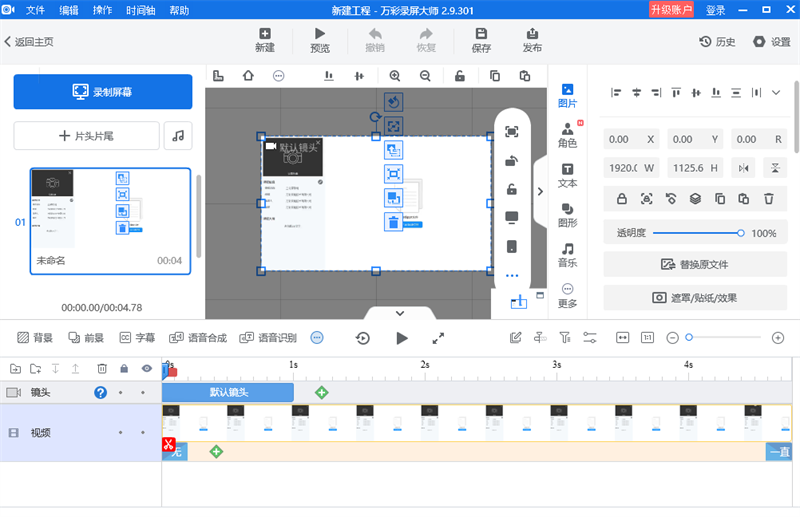Click the 保存 icon
Viewport: 800px width, 517px height.
click(481, 40)
